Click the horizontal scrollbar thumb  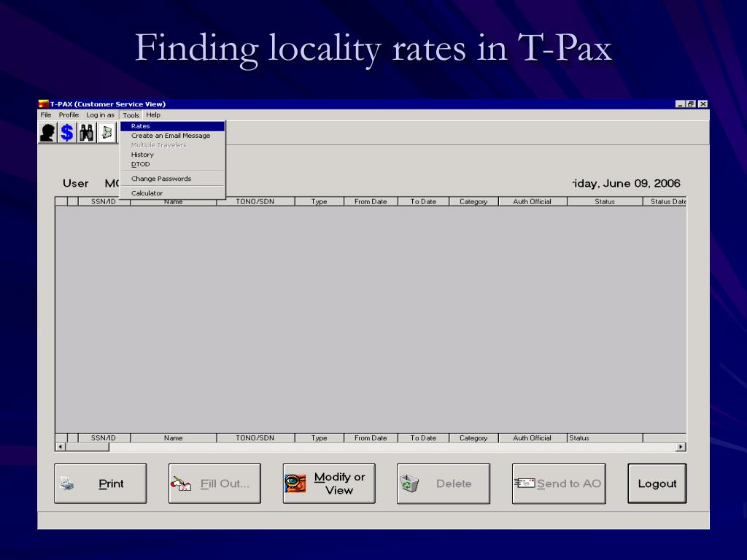pos(88,447)
